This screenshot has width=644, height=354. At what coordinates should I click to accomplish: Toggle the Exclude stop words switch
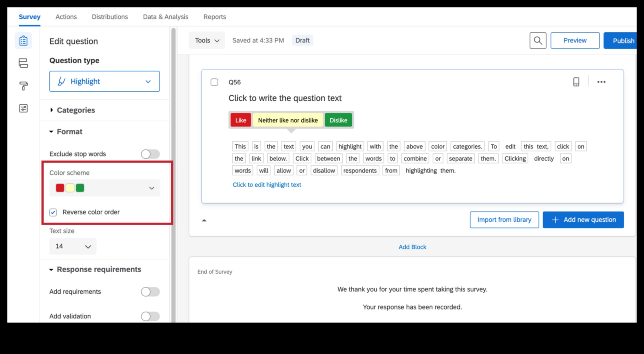150,154
